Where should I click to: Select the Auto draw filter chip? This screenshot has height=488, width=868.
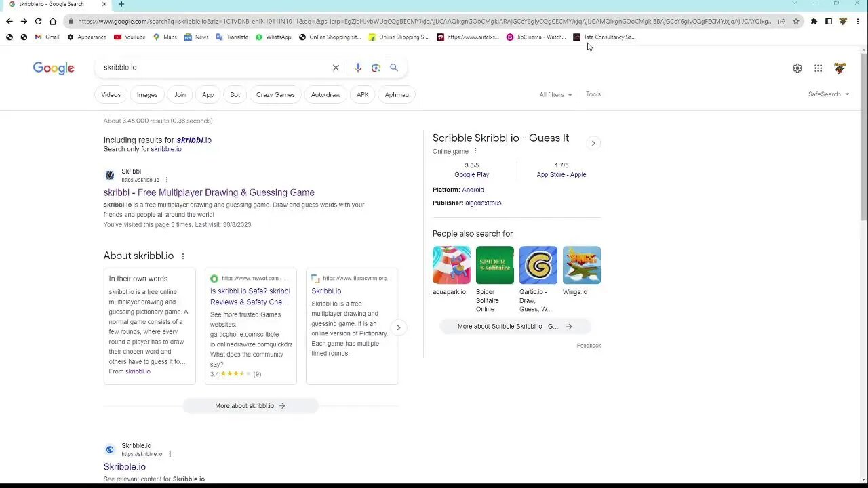pyautogui.click(x=325, y=95)
